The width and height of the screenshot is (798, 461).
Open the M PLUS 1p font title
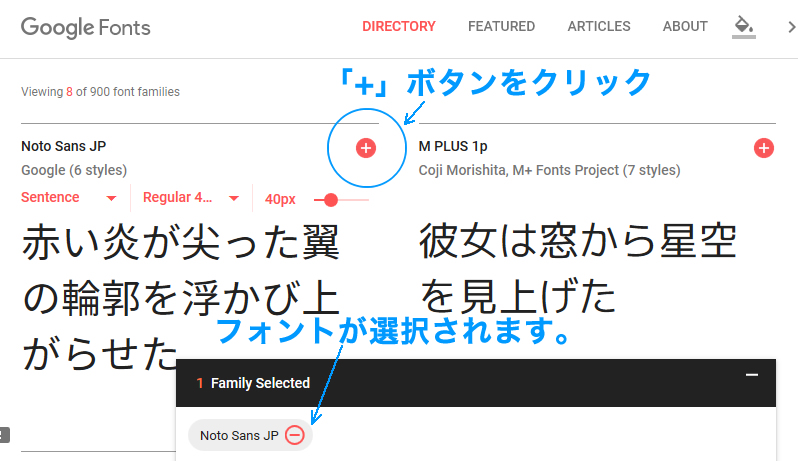(453, 147)
